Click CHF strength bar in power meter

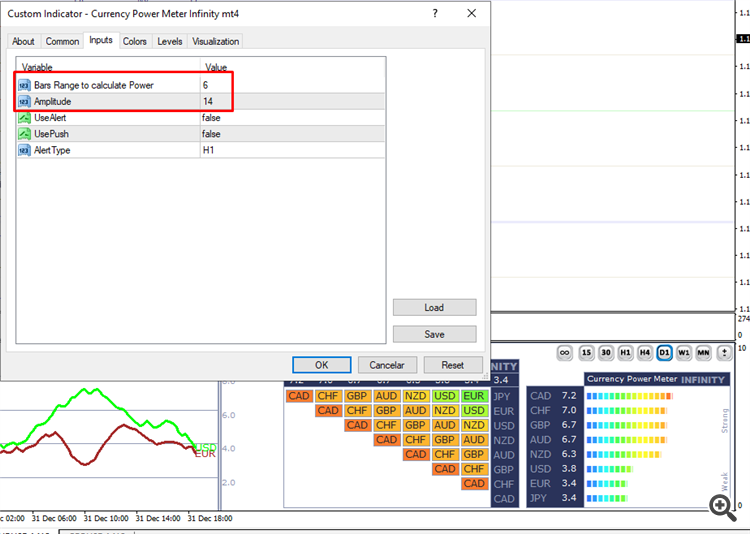(627, 411)
